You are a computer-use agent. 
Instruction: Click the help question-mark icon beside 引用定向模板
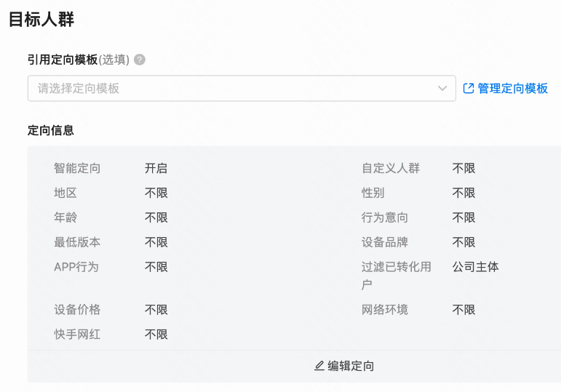(140, 60)
